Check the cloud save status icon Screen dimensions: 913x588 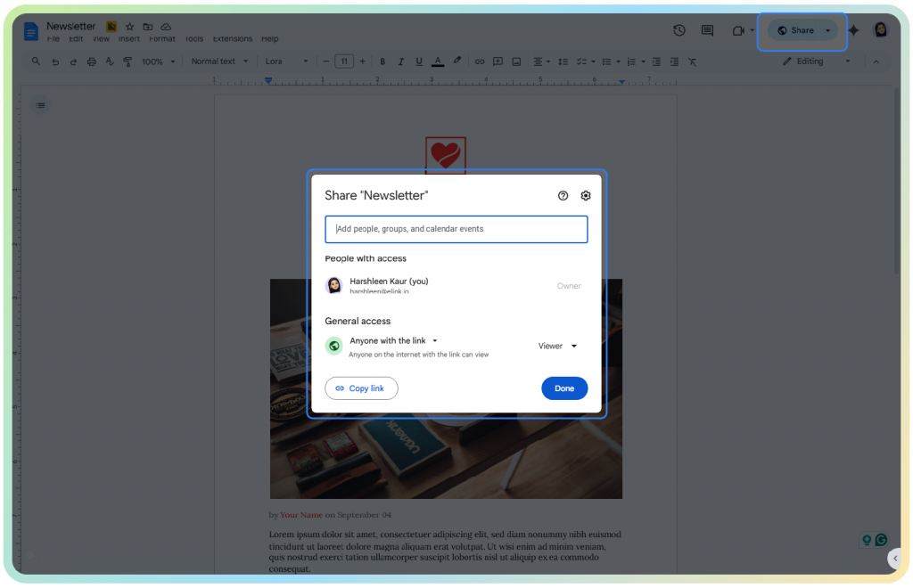166,27
